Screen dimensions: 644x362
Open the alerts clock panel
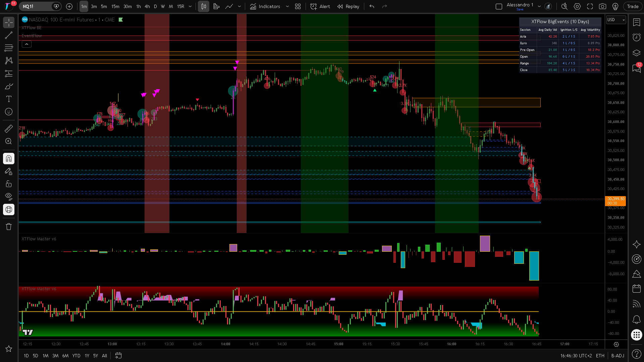pyautogui.click(x=636, y=37)
